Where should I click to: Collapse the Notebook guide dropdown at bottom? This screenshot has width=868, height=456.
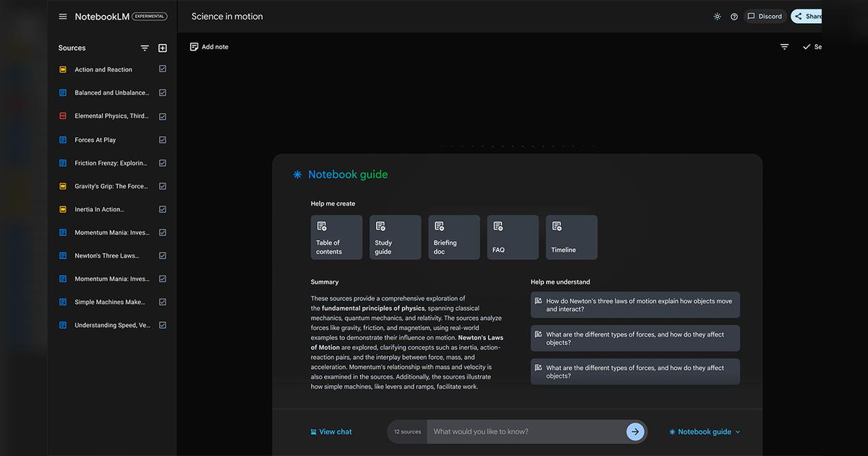click(x=705, y=431)
